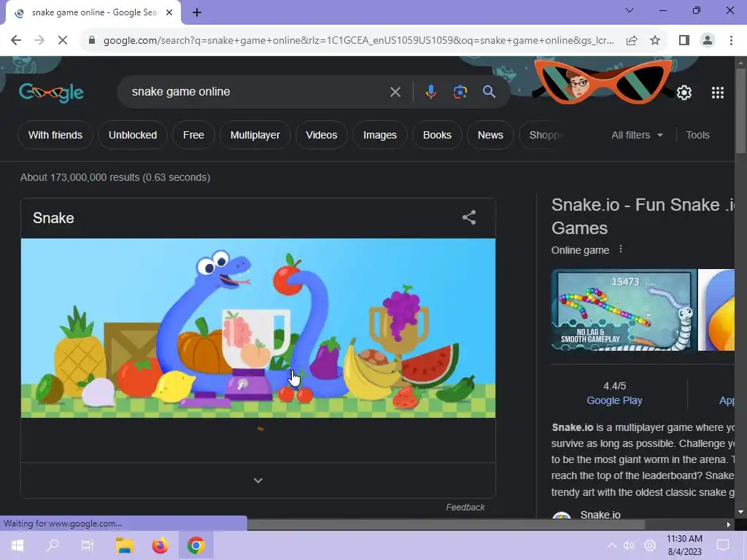
Task: Open more options for Online game
Action: click(x=620, y=249)
